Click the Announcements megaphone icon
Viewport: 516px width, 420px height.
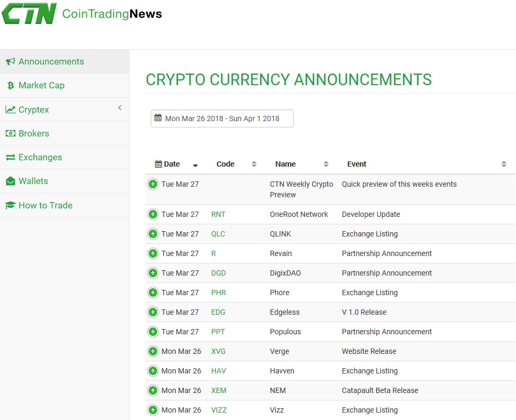[11, 61]
